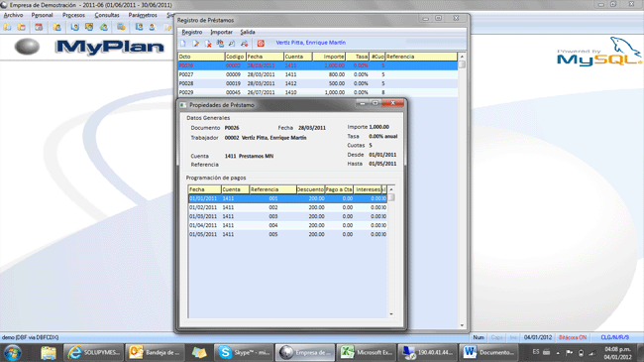Select loan row P0028
644x362 pixels.
coord(318,83)
